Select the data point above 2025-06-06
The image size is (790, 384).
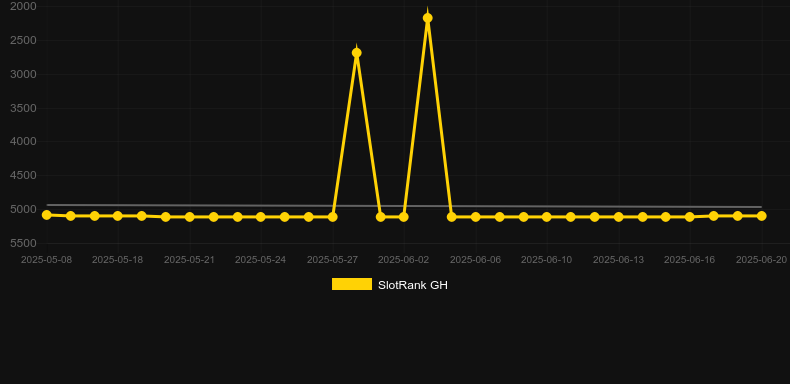click(x=476, y=217)
